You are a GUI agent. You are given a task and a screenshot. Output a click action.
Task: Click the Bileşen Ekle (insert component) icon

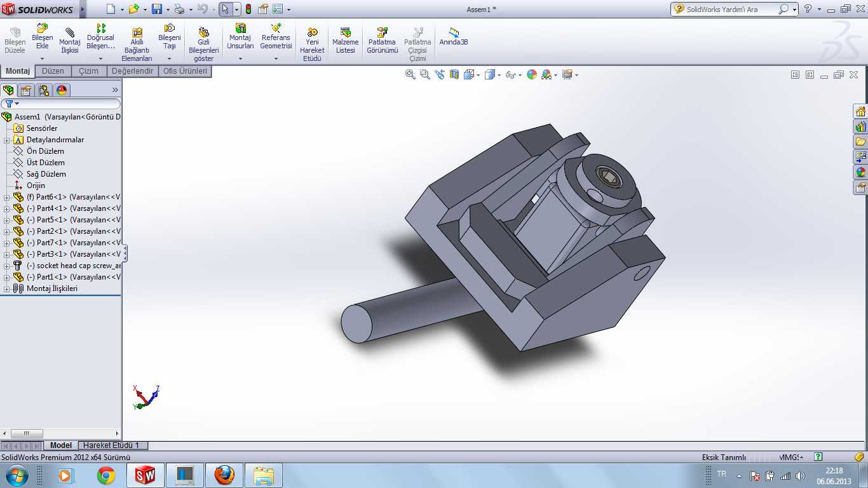click(43, 29)
